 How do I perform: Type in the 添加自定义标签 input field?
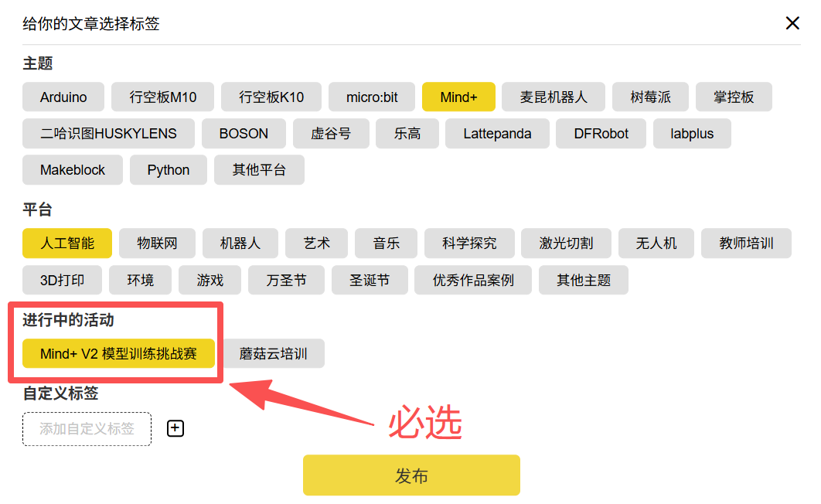click(x=87, y=428)
